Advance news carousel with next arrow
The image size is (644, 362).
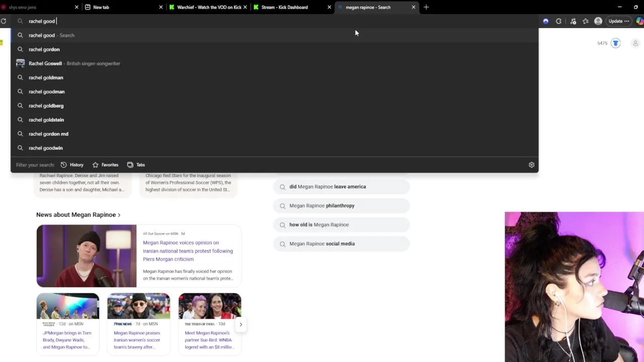point(240,324)
